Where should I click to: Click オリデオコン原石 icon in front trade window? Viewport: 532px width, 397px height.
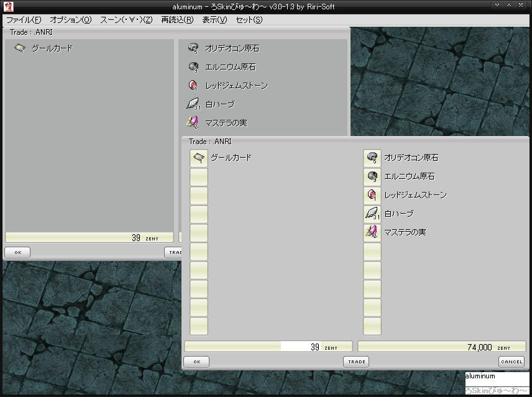(372, 158)
